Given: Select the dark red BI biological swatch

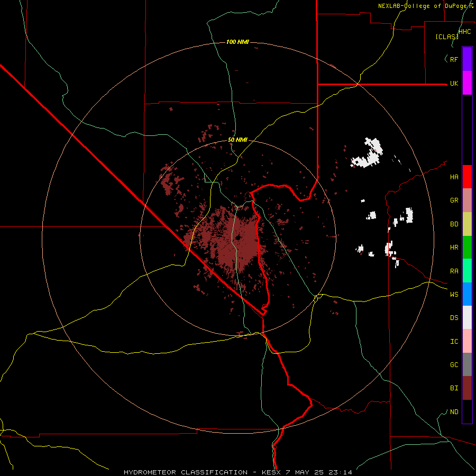Looking at the screenshot, I should point(467,388).
